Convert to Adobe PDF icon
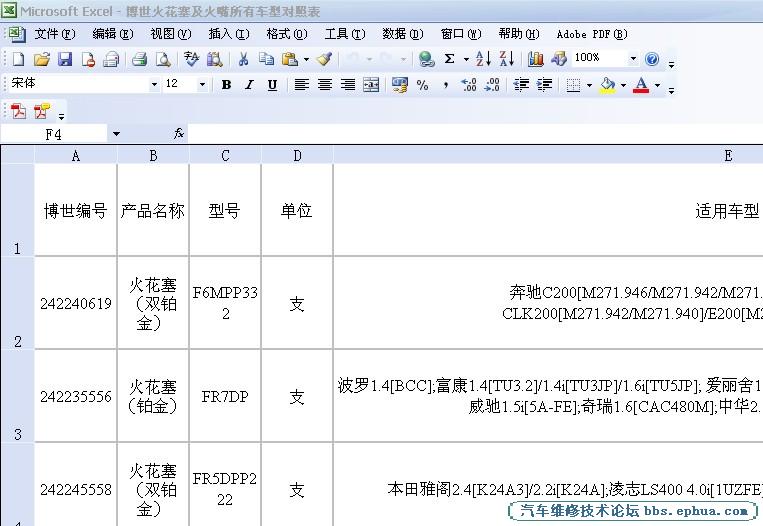This screenshot has width=763, height=526. [x=18, y=111]
